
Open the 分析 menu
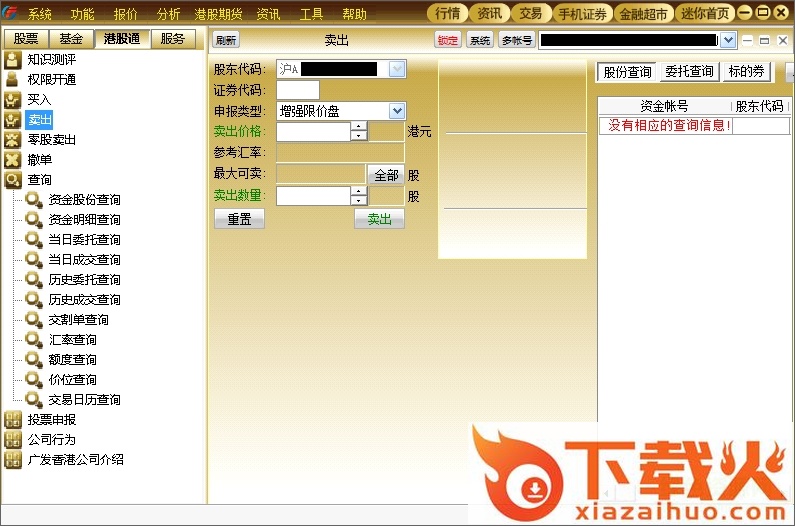pyautogui.click(x=169, y=14)
